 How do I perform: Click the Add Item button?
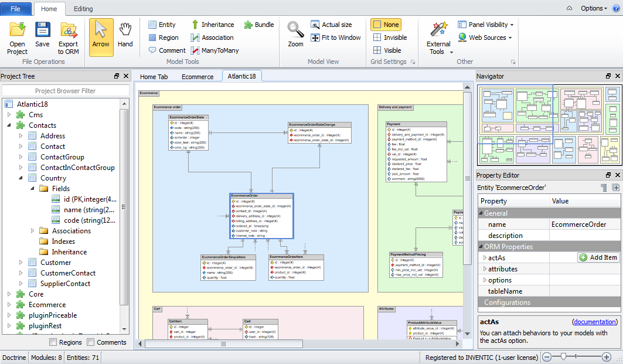(598, 257)
